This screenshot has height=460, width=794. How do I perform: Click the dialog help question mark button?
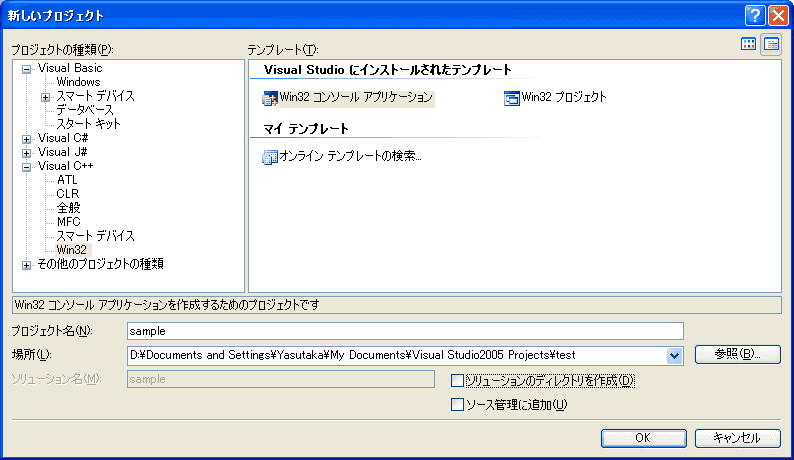click(755, 16)
